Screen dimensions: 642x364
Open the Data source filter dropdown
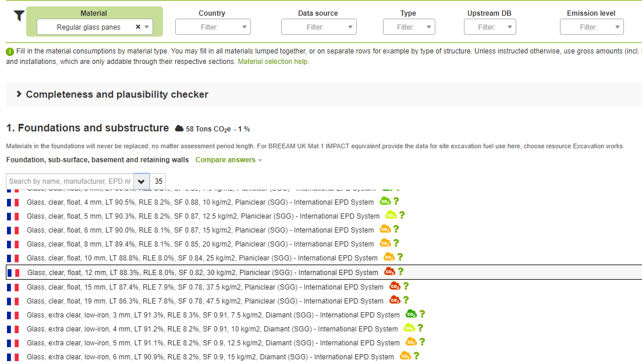(x=318, y=27)
